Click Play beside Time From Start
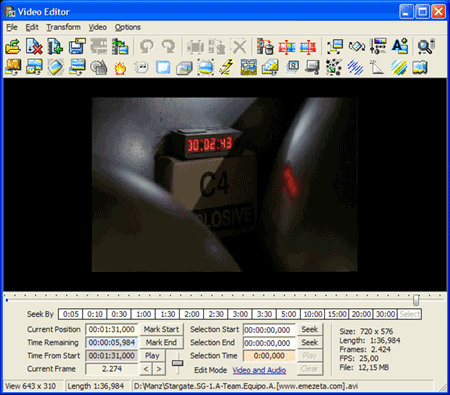450x395 pixels. (x=152, y=356)
